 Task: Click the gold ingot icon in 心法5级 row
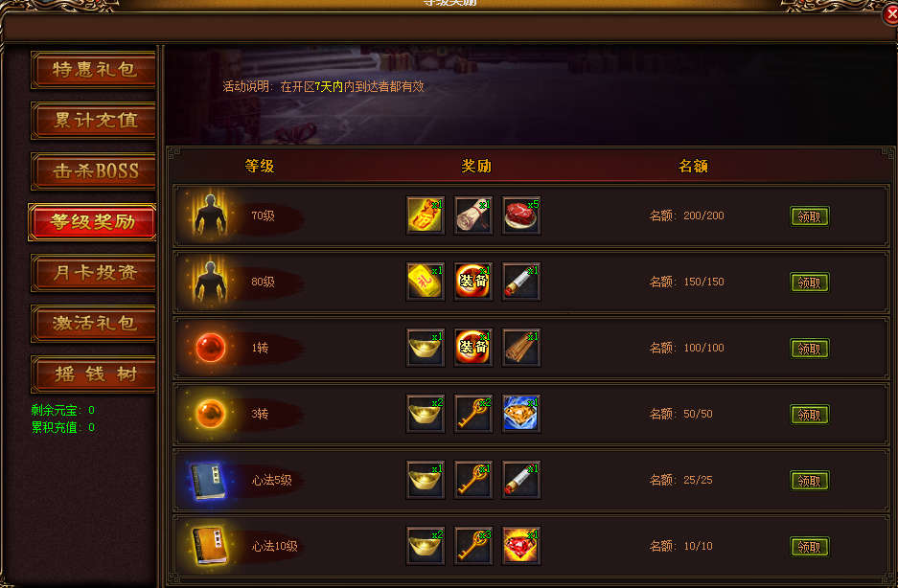(425, 480)
